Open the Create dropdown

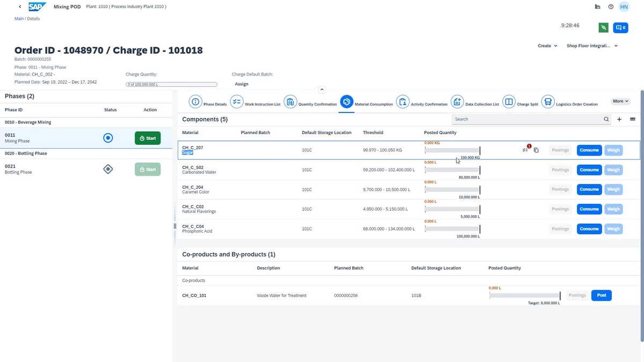546,46
